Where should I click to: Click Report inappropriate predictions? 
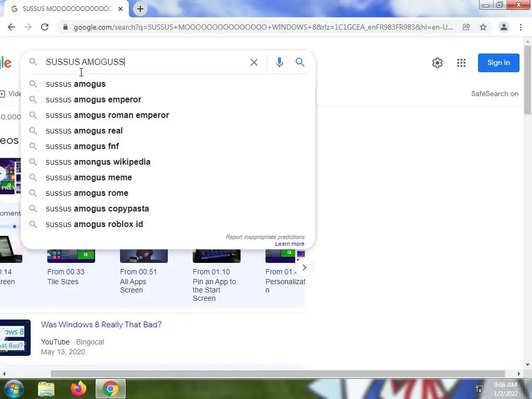point(265,237)
